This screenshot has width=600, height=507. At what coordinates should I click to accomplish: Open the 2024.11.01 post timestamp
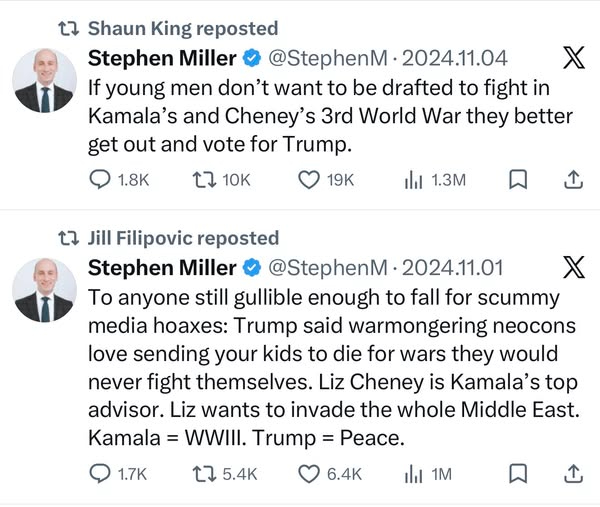coord(455,268)
